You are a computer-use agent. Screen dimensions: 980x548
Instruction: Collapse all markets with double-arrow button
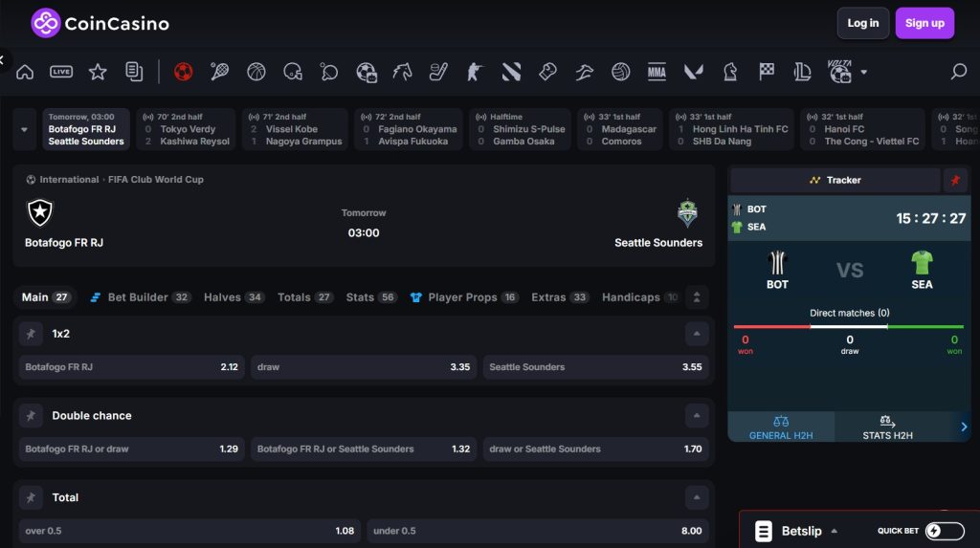[697, 297]
